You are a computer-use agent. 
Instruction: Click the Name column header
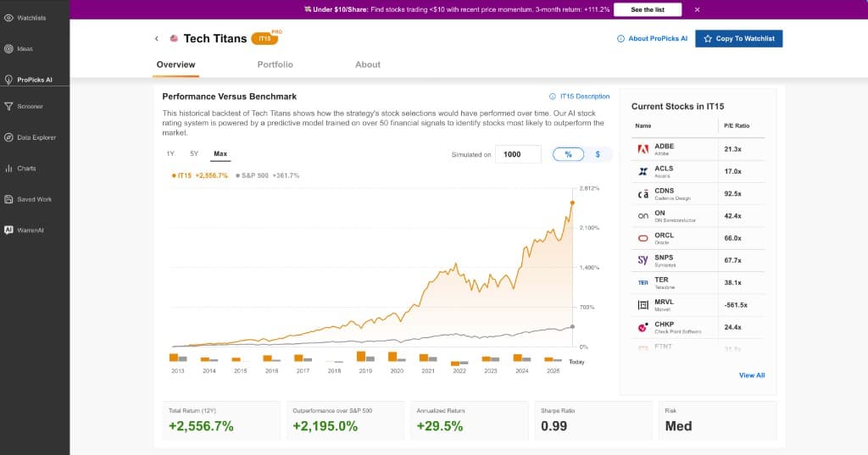643,125
